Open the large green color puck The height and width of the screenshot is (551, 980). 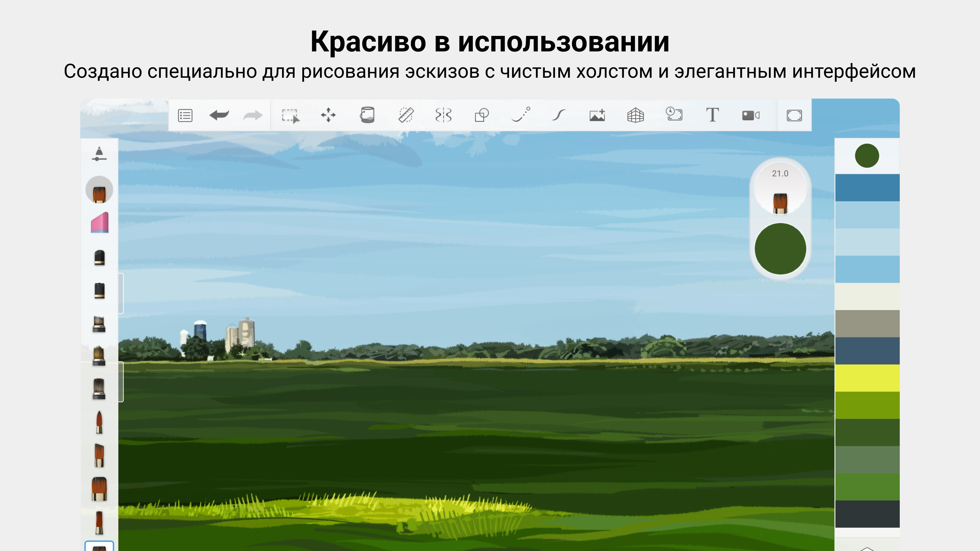coord(780,249)
